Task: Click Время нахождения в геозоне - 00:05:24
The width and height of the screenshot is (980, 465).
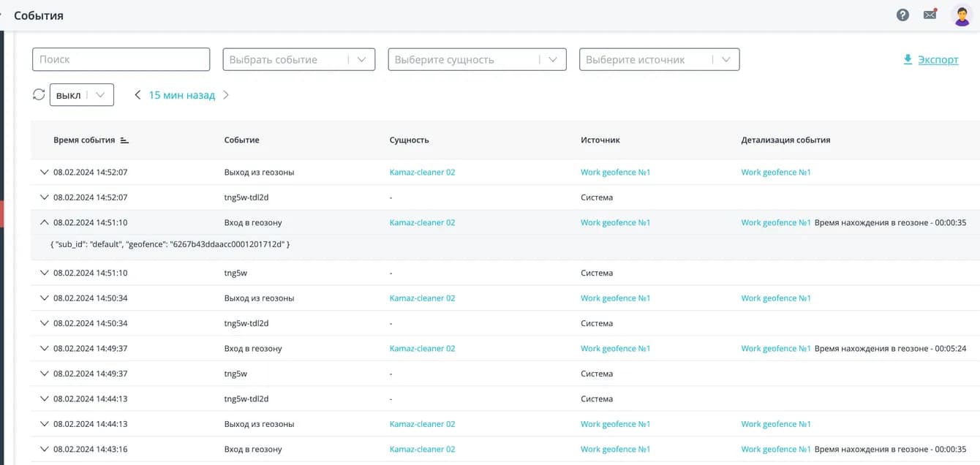Action: pos(890,349)
